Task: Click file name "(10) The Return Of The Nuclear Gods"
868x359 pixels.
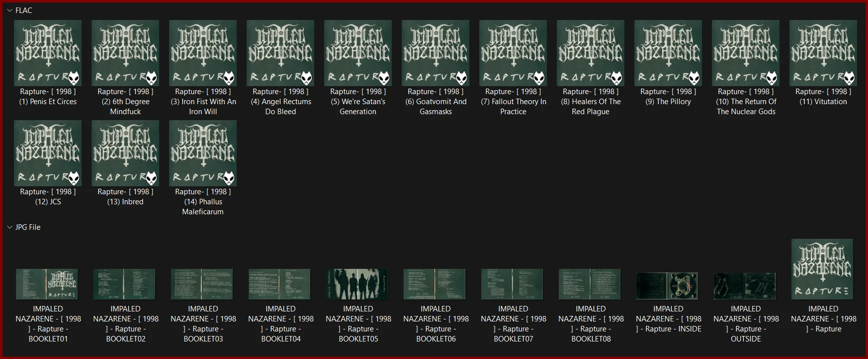Action: click(746, 102)
